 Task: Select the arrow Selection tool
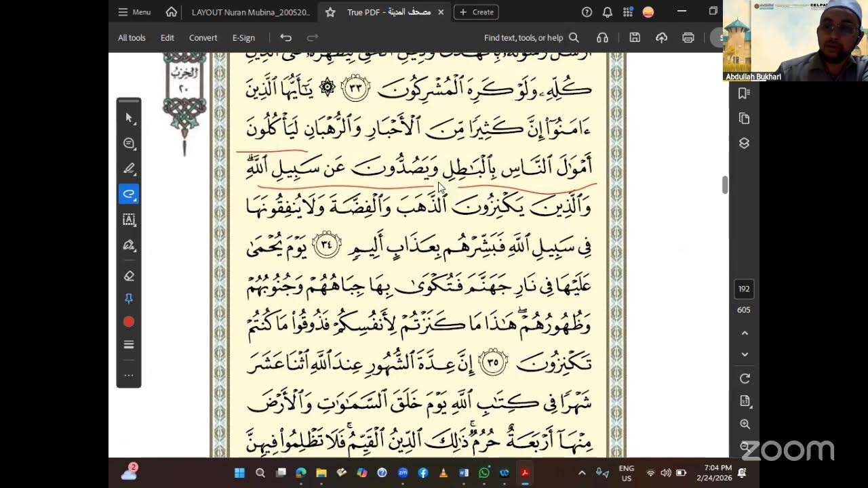tap(129, 118)
